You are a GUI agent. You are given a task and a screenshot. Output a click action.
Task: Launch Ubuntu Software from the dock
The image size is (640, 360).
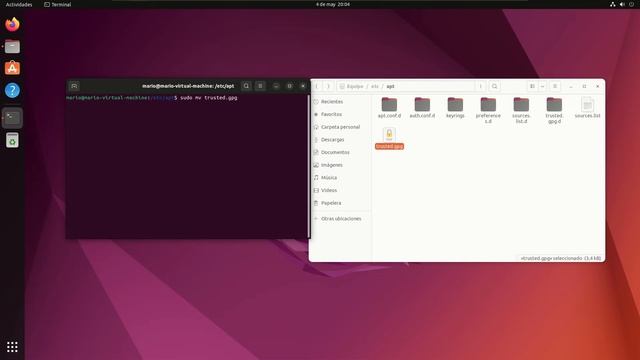pos(12,68)
